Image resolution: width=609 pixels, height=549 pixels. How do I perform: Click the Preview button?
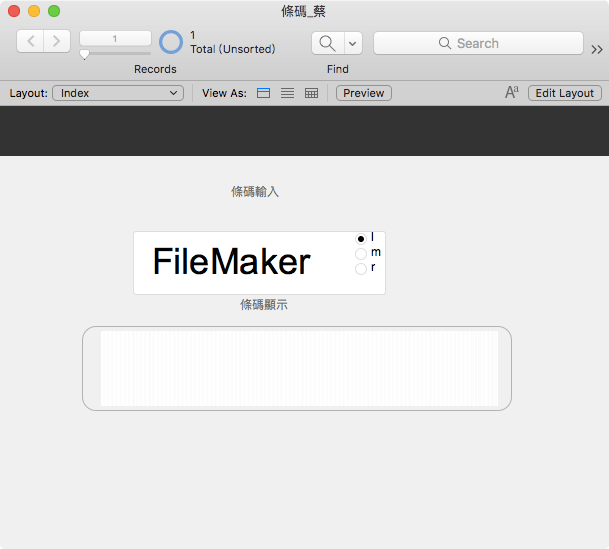coord(364,93)
